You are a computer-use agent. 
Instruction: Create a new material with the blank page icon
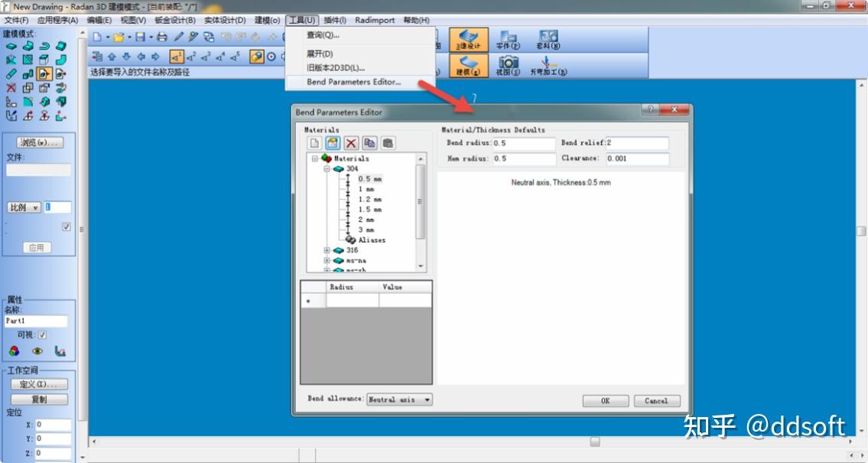point(314,142)
